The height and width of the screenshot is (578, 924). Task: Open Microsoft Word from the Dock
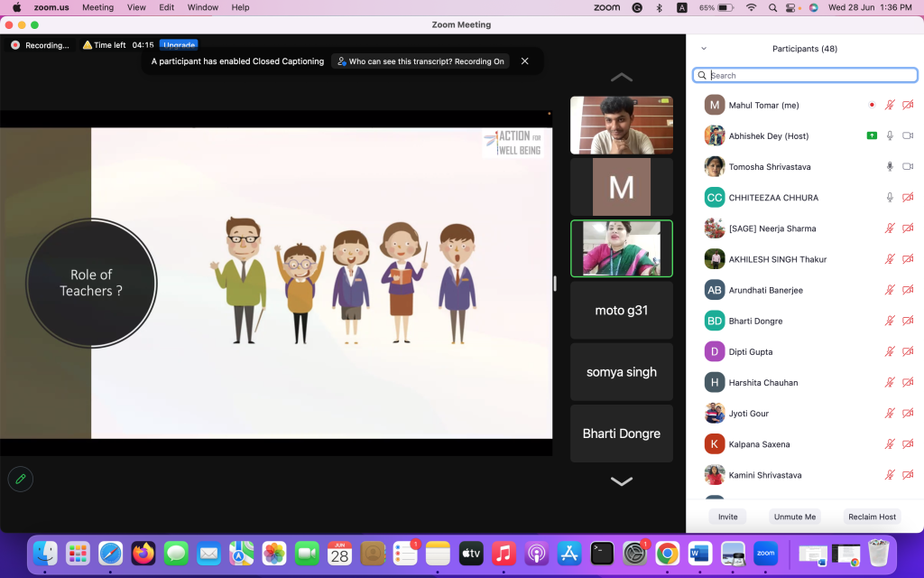tap(700, 553)
